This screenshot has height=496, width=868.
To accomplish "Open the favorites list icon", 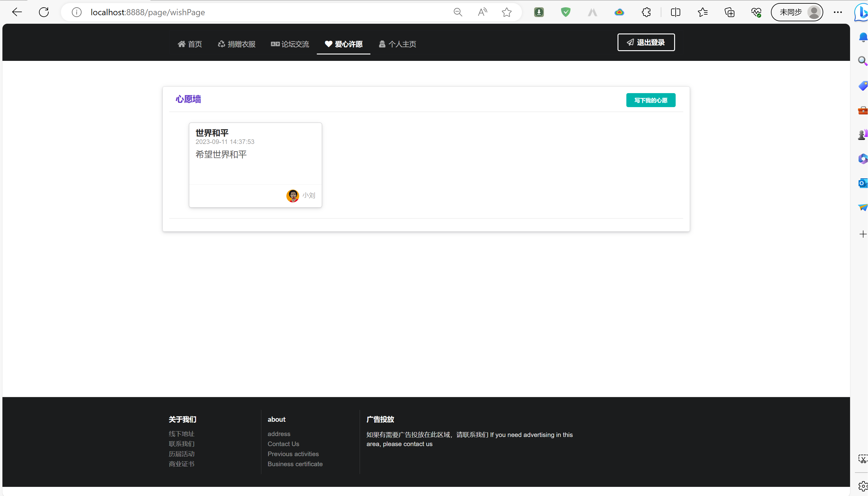I will [702, 12].
